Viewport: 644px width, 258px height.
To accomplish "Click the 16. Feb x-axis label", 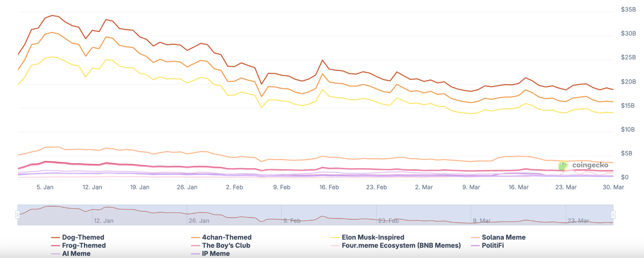I will pyautogui.click(x=329, y=187).
